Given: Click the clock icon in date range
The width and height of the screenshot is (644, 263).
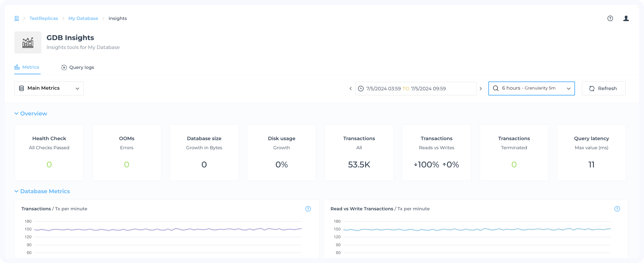Looking at the screenshot, I should tap(361, 89).
